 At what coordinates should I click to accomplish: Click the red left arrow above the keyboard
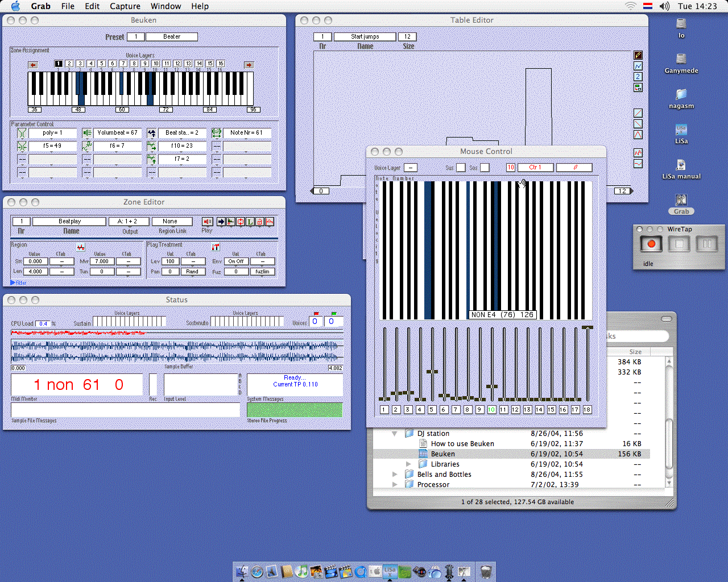point(33,65)
